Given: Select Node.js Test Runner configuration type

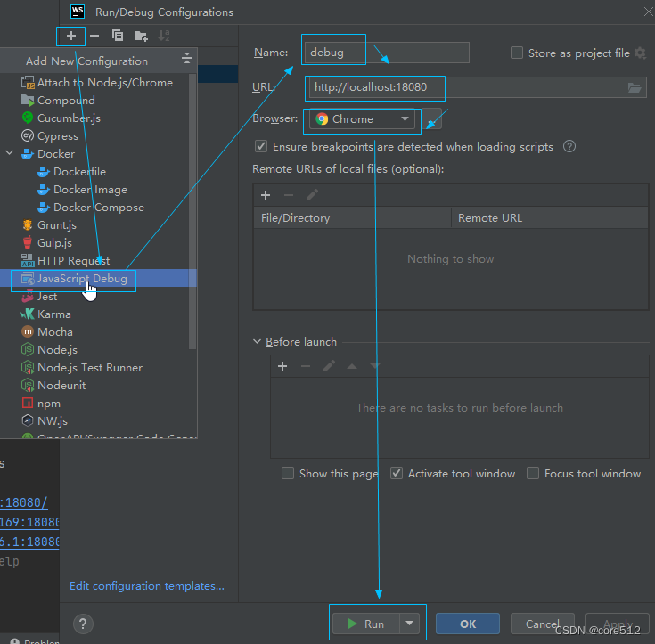Looking at the screenshot, I should pos(82,368).
